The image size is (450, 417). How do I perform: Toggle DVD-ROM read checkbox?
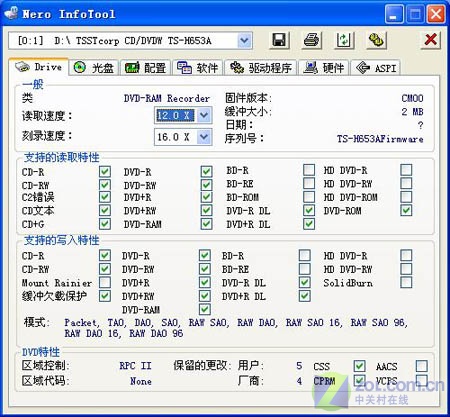(406, 210)
